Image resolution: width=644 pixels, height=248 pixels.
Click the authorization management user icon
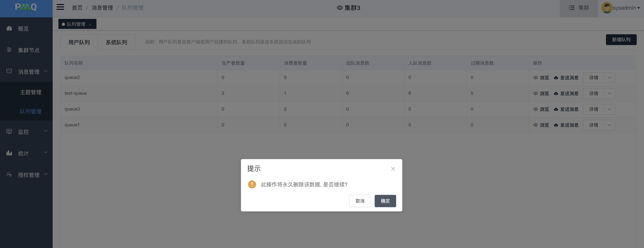9,174
